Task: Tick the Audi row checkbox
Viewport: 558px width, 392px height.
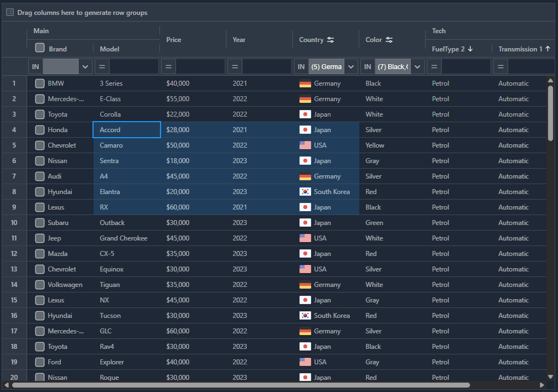Action: (40, 176)
